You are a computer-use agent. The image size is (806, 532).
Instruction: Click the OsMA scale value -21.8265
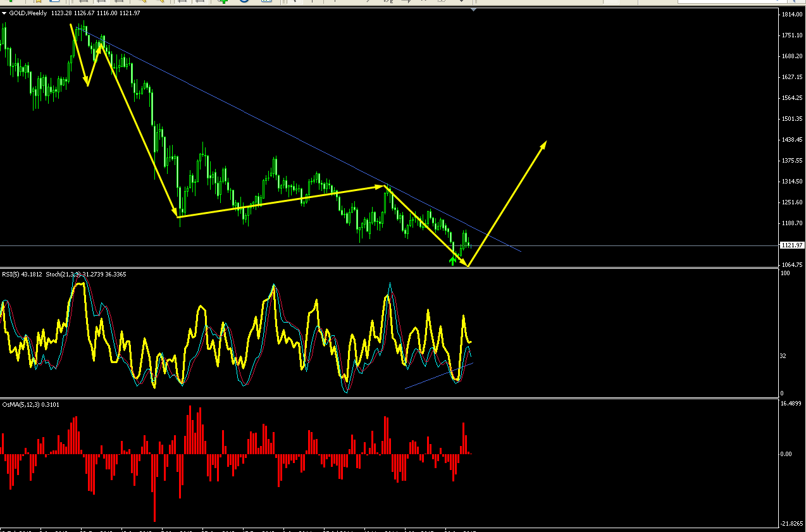click(x=791, y=523)
